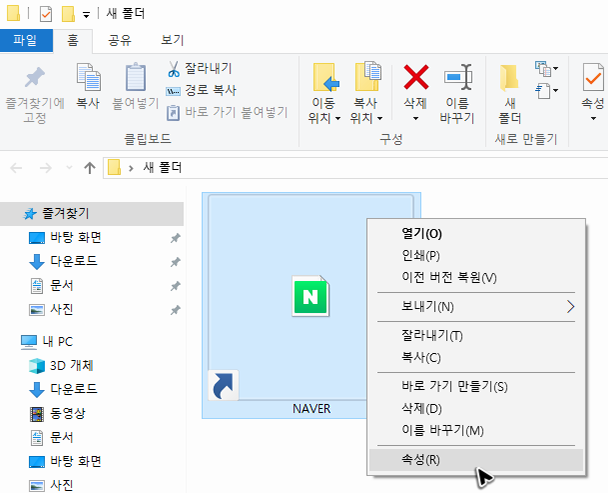Choose Delete (삭제) in context menu

coord(476,409)
